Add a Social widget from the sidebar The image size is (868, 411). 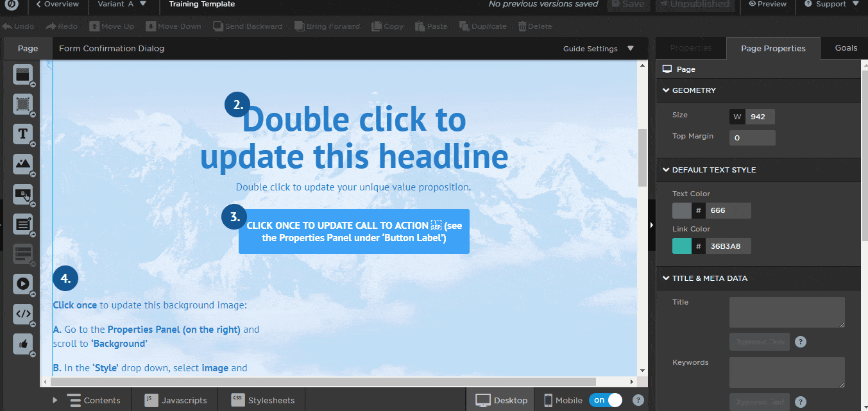(23, 344)
